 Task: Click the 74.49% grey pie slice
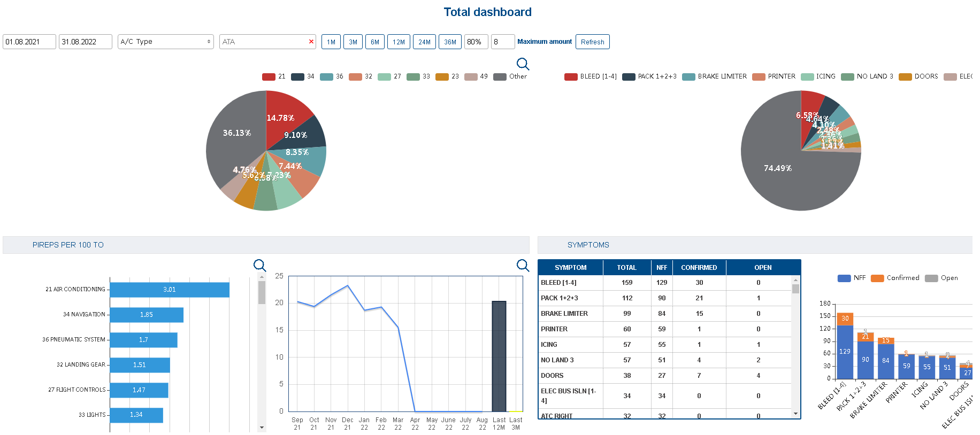[x=777, y=168]
